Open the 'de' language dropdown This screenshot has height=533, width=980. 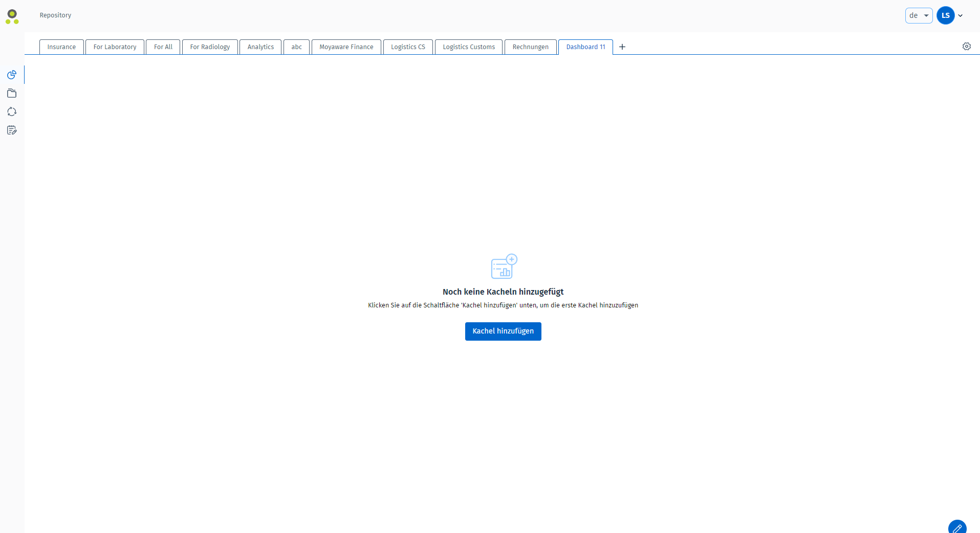(x=919, y=15)
